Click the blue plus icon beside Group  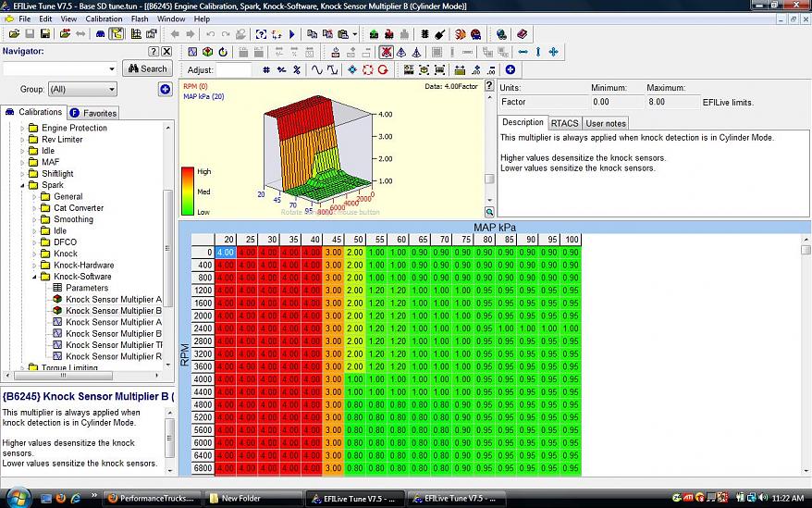[165, 89]
